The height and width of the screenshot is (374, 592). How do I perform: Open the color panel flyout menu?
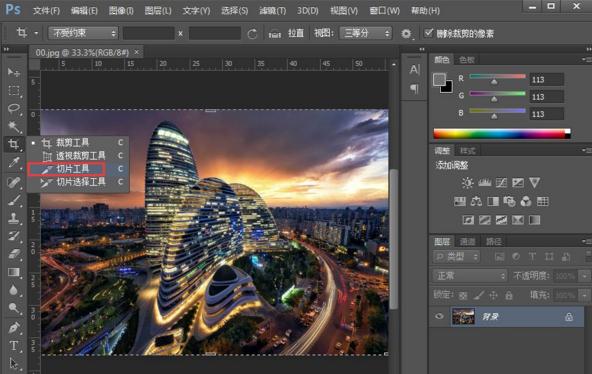(586, 60)
